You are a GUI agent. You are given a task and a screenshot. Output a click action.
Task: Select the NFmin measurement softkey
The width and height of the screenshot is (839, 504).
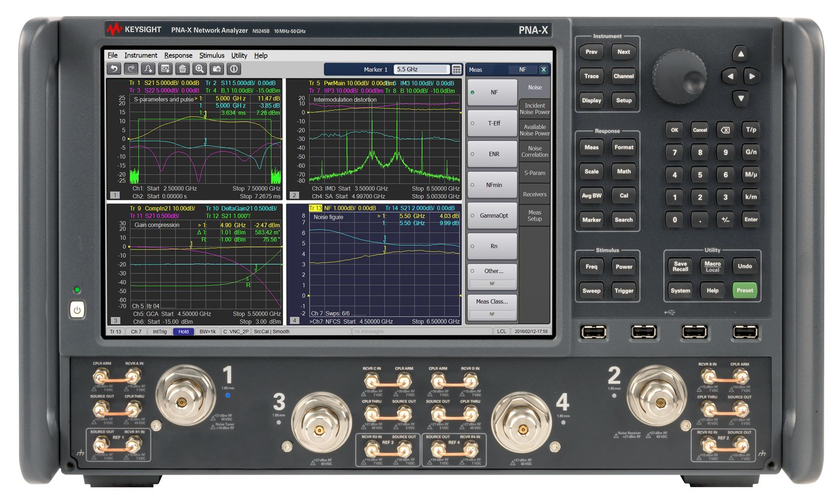click(492, 185)
